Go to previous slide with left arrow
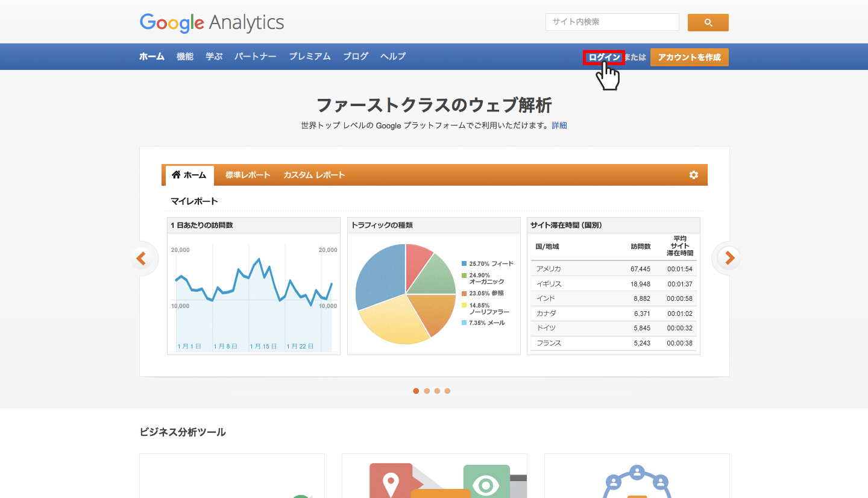Image resolution: width=868 pixels, height=498 pixels. coord(142,259)
